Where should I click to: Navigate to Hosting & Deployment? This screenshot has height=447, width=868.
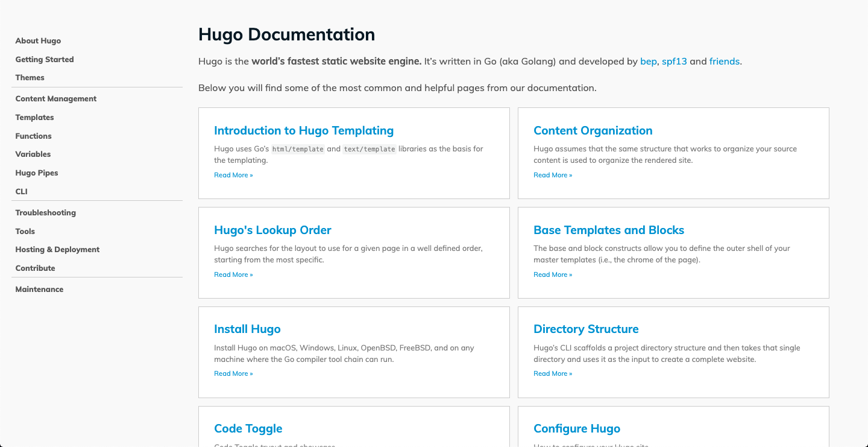coord(57,249)
